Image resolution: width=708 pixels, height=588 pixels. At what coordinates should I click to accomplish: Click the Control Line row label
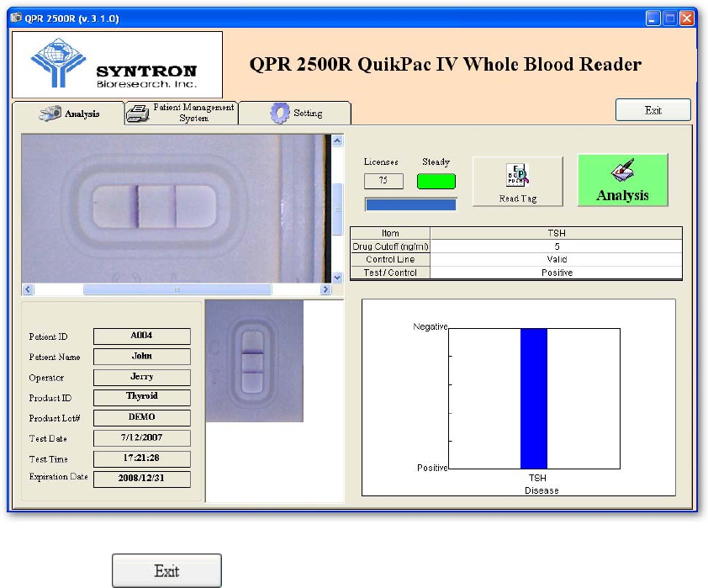point(390,259)
